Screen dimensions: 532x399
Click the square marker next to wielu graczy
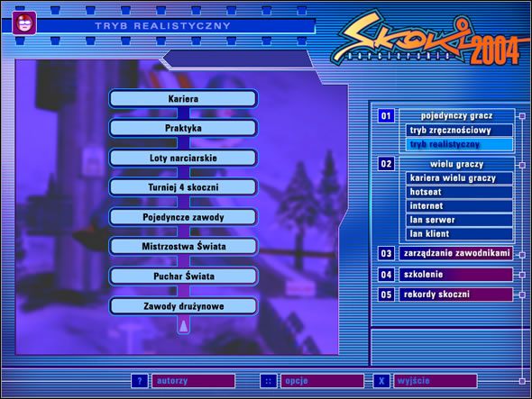(x=522, y=165)
